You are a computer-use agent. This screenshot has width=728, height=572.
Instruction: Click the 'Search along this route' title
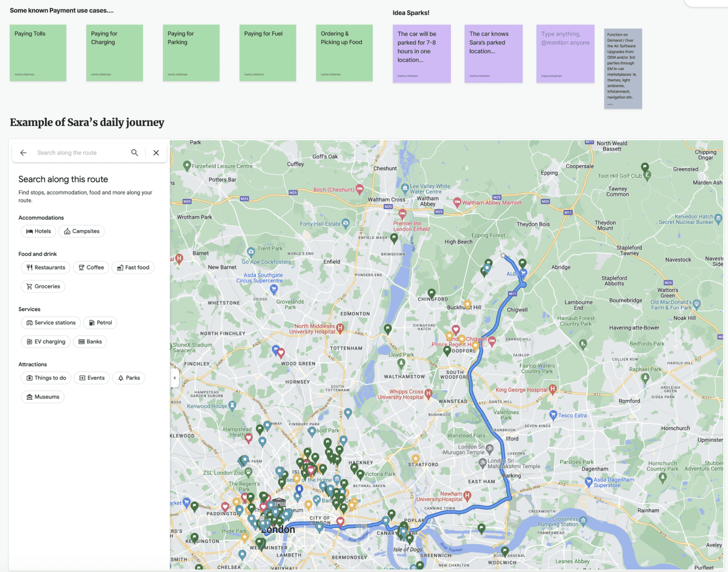click(x=63, y=179)
